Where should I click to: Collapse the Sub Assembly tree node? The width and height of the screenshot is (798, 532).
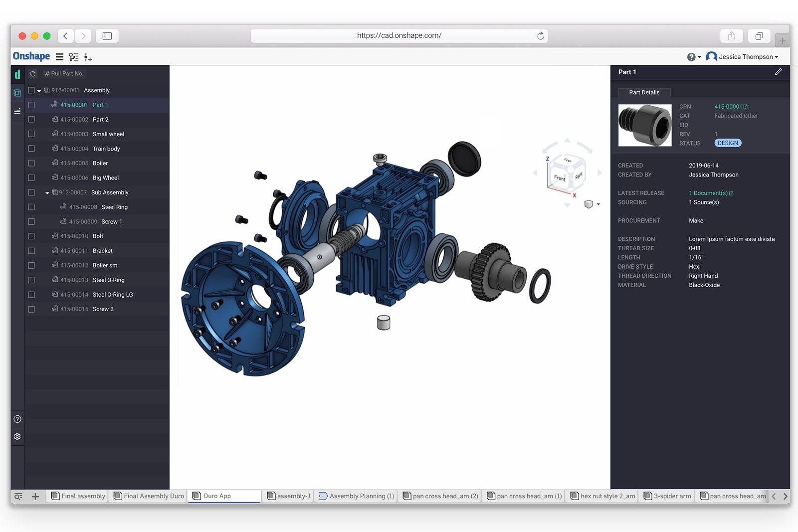[47, 193]
